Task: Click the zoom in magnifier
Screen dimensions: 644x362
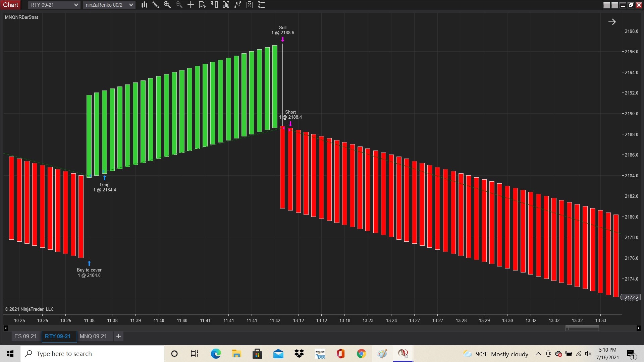Action: (167, 5)
